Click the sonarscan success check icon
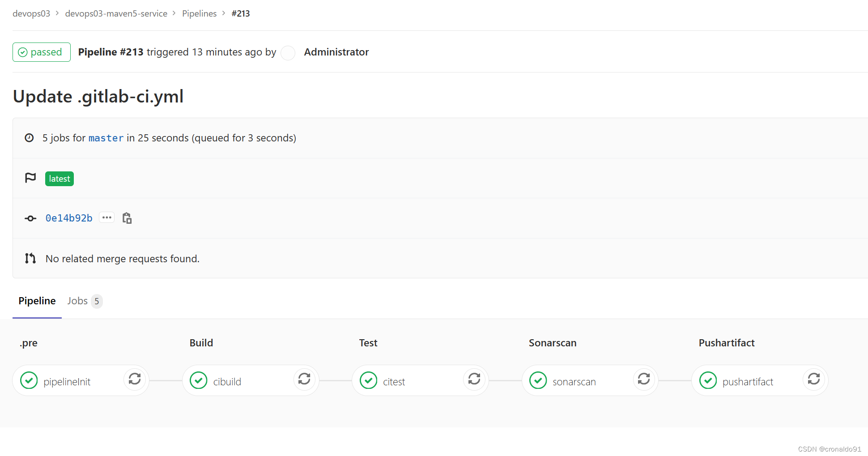Image resolution: width=868 pixels, height=456 pixels. pos(538,380)
